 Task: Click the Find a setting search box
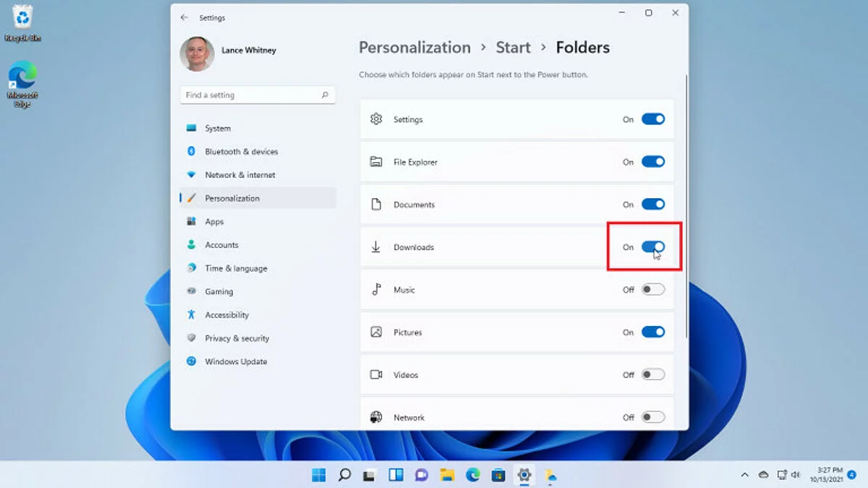(x=250, y=95)
